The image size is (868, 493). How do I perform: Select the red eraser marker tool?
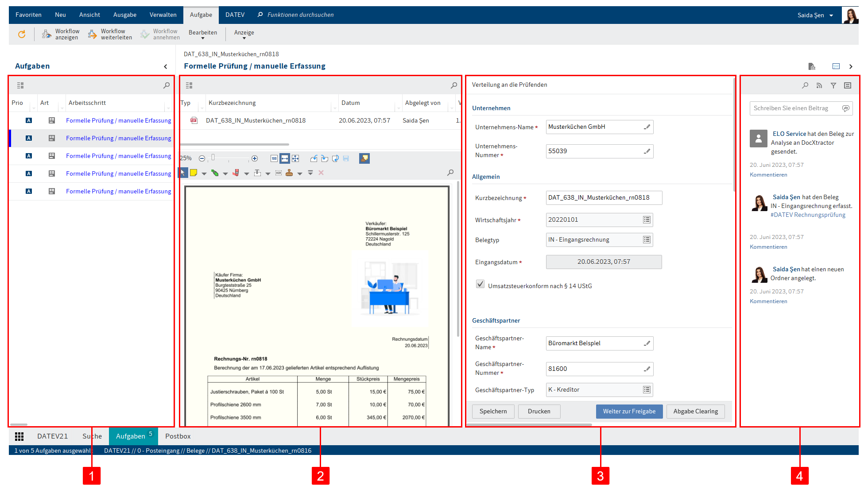[x=236, y=173]
